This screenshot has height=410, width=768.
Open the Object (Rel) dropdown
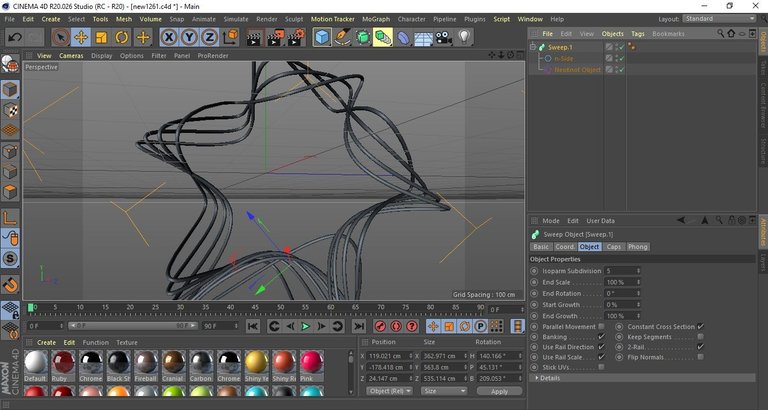[390, 391]
